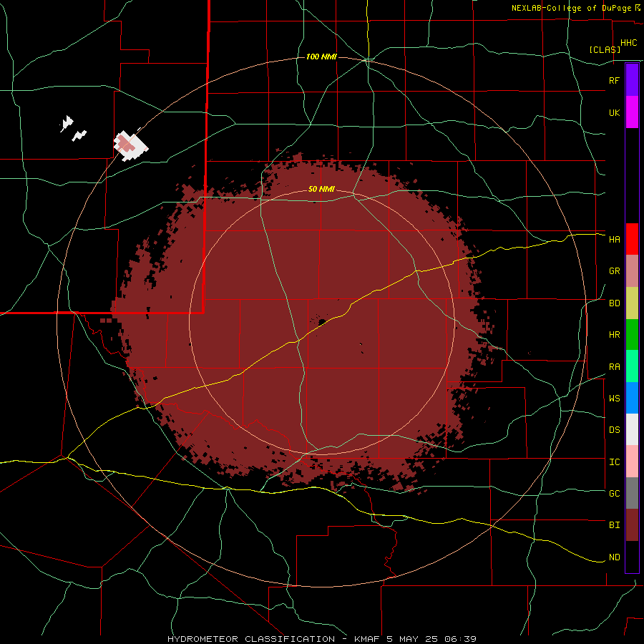The image size is (644, 644).
Task: Click the BI legend label
Action: tap(614, 525)
